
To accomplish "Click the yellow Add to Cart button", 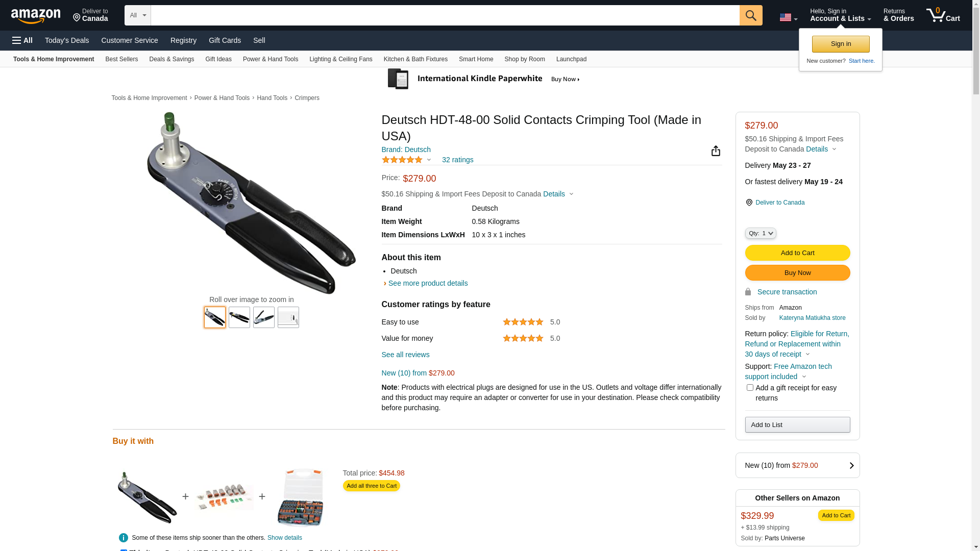I will tap(797, 253).
